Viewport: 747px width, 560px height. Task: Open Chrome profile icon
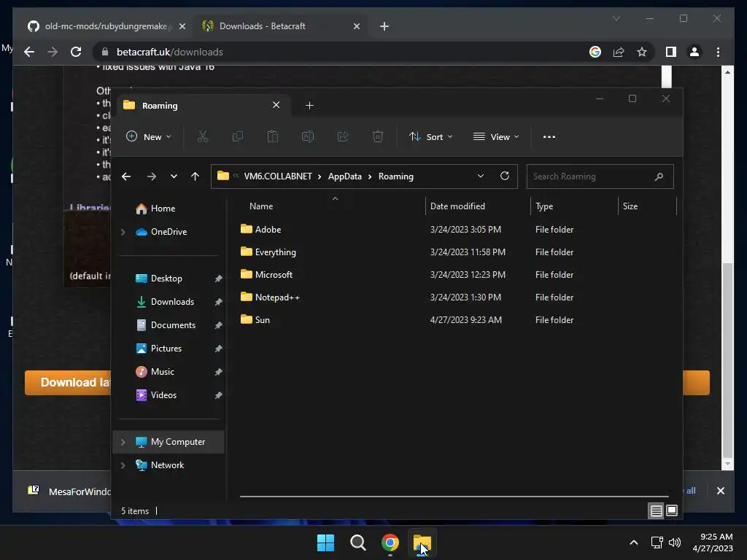(694, 52)
